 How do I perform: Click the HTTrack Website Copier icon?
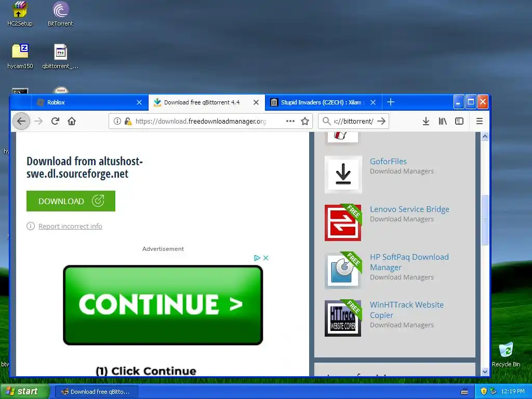[x=343, y=318]
